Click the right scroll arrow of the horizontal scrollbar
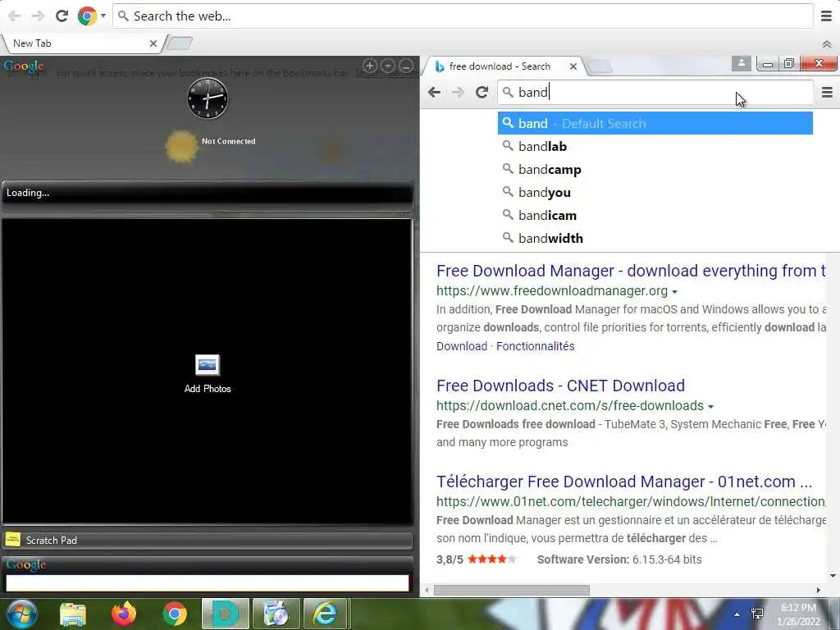Image resolution: width=840 pixels, height=630 pixels. 818,590
